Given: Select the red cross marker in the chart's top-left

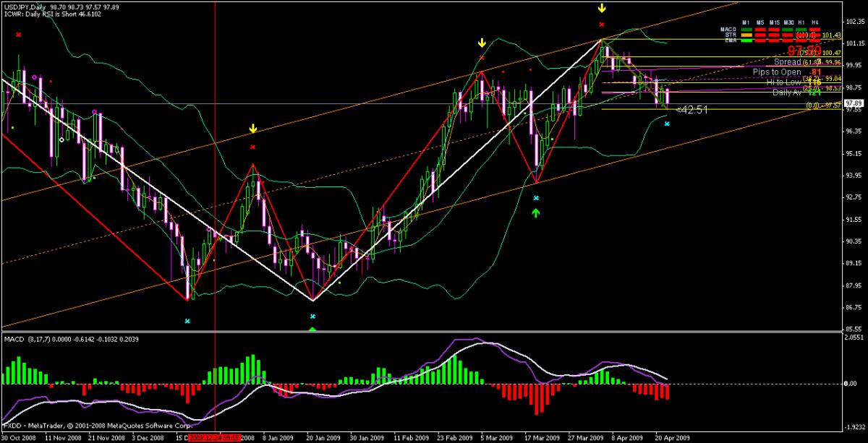Looking at the screenshot, I should pyautogui.click(x=19, y=34).
